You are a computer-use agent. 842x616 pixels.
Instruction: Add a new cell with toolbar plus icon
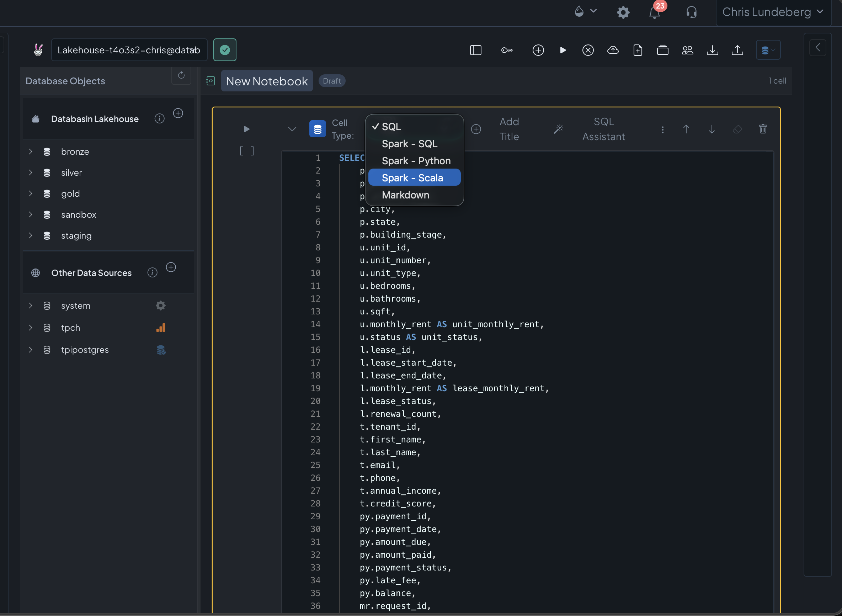(x=538, y=50)
